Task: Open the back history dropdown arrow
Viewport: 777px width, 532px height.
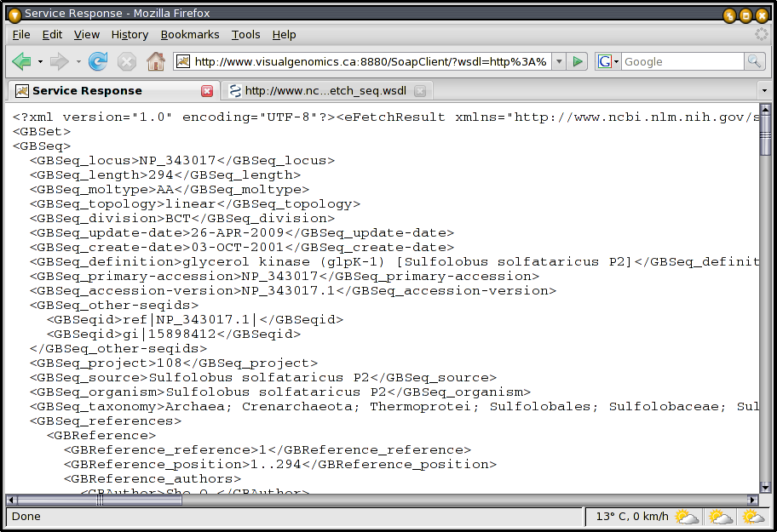Action: 40,61
